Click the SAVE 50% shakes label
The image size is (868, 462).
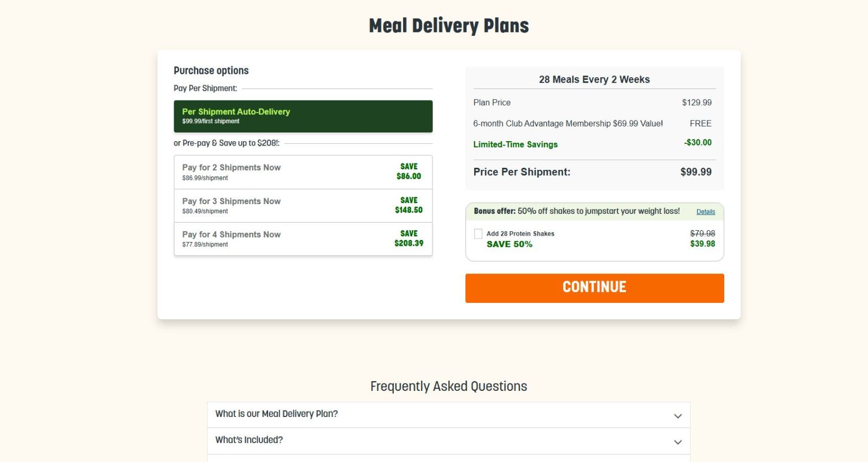coord(509,244)
